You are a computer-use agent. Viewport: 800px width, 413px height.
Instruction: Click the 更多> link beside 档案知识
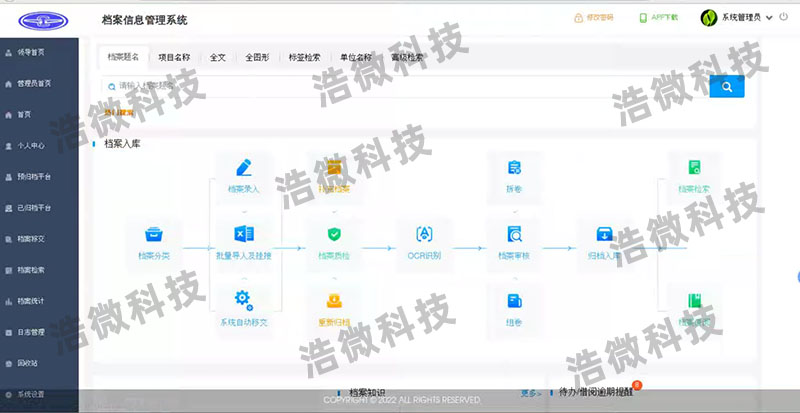pyautogui.click(x=531, y=394)
